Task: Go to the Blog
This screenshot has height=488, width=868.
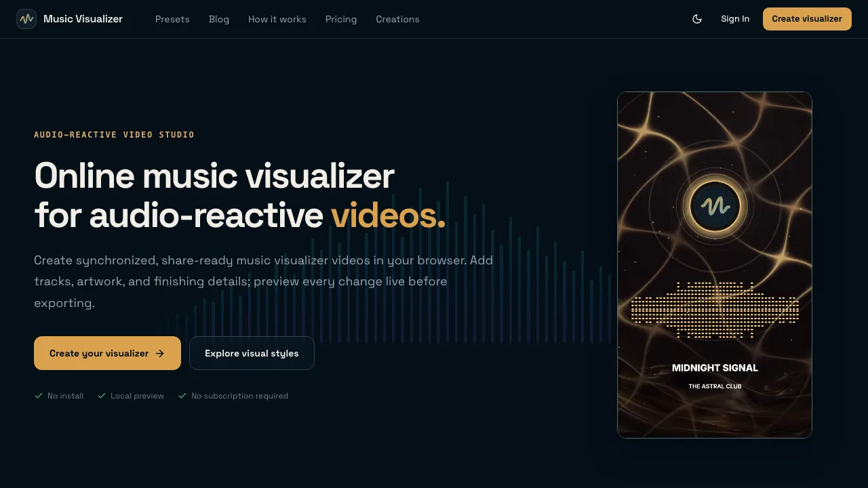Action: [x=219, y=19]
